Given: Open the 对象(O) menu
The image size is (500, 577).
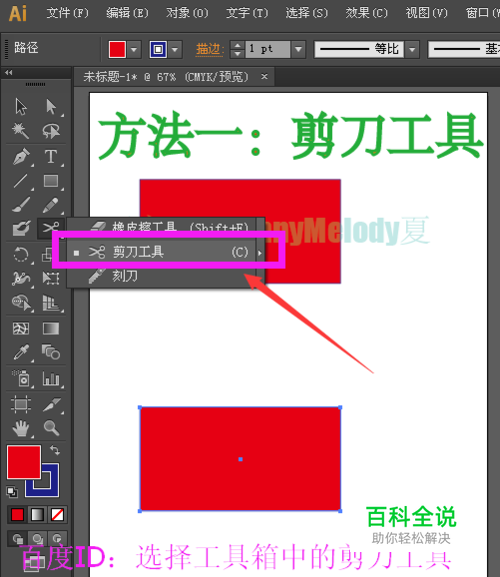Looking at the screenshot, I should click(187, 13).
